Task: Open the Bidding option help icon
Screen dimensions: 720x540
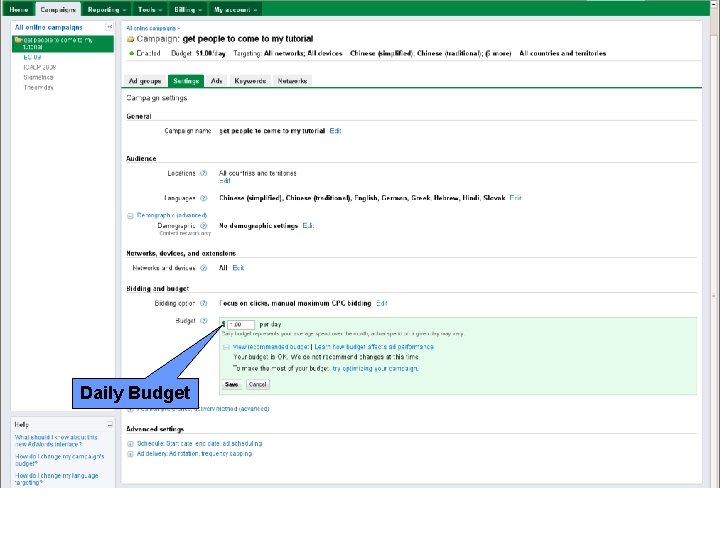Action: pos(203,303)
